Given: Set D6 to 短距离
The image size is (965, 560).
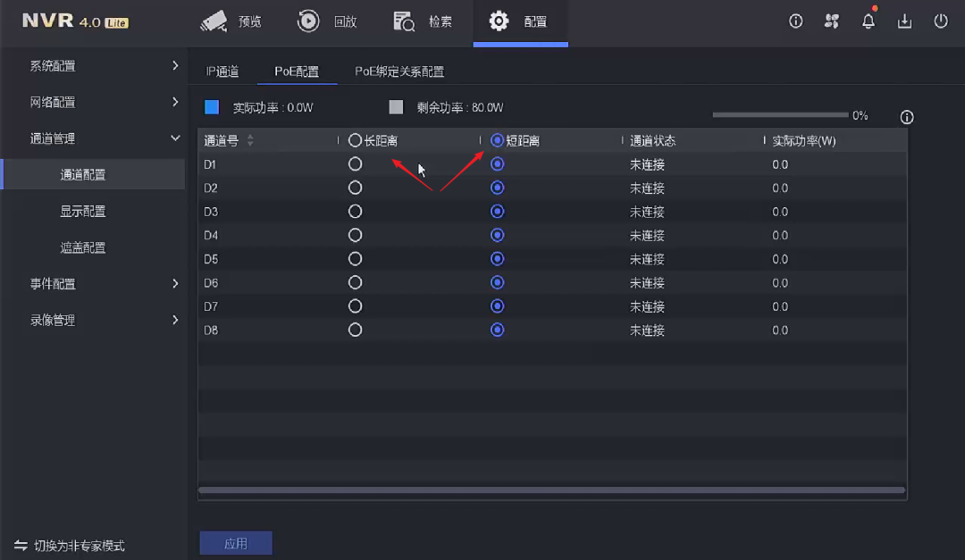Looking at the screenshot, I should [498, 282].
